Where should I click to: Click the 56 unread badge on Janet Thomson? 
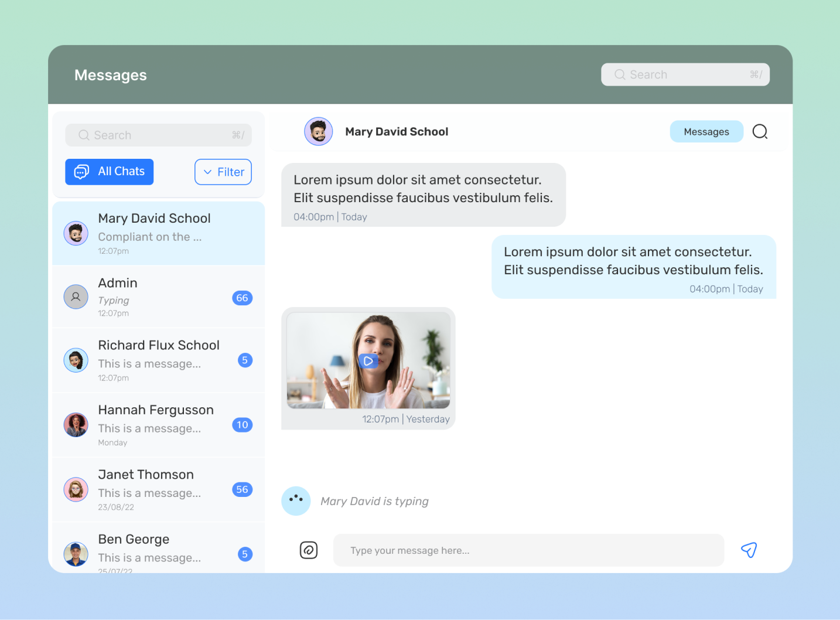coord(243,489)
